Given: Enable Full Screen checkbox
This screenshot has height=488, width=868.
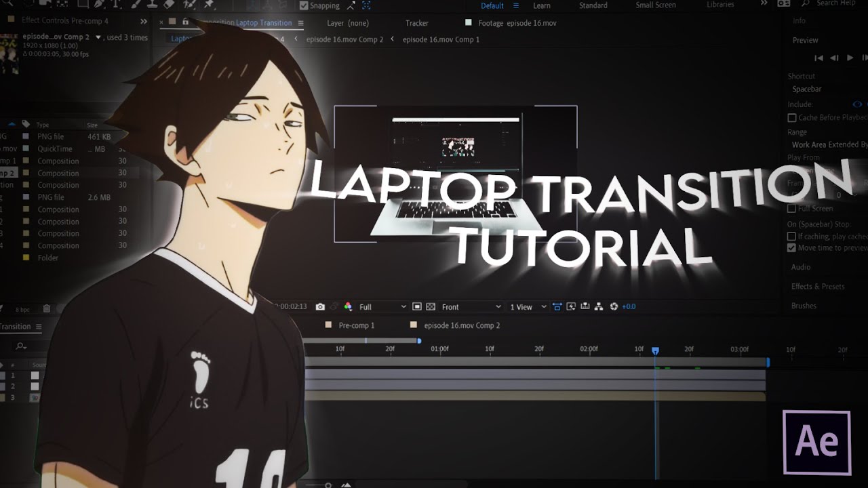Looking at the screenshot, I should [791, 209].
